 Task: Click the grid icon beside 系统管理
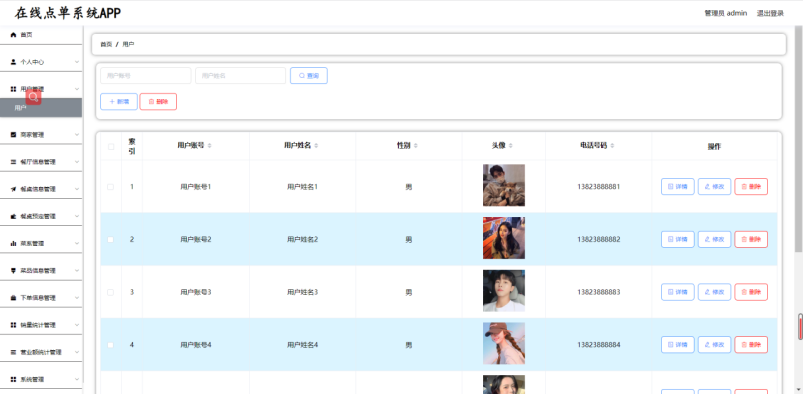13,379
